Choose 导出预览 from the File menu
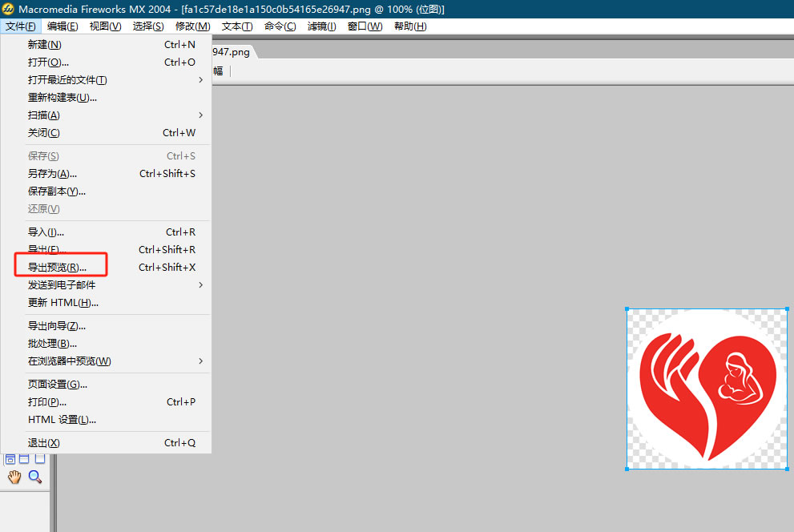This screenshot has width=794, height=532. coord(57,268)
